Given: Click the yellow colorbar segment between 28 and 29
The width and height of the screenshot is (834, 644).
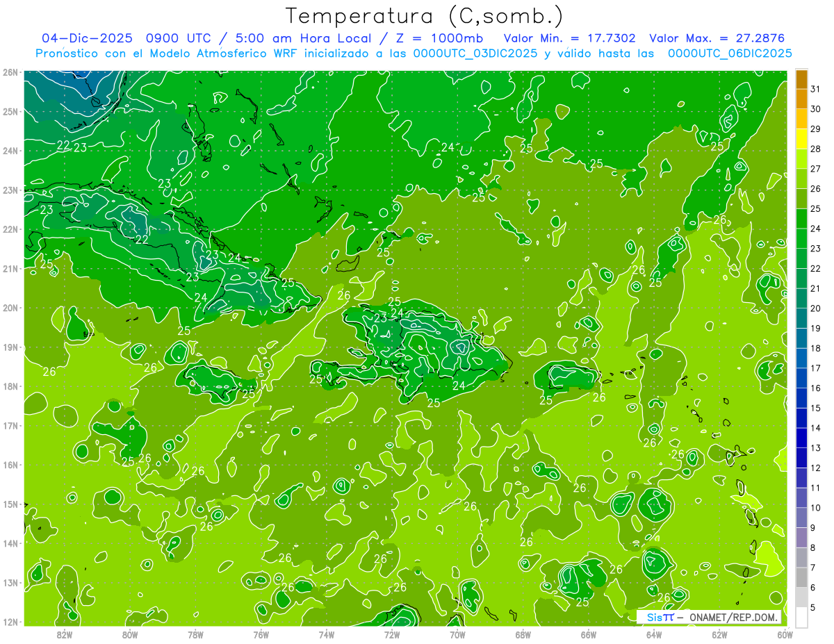Looking at the screenshot, I should pos(801,139).
